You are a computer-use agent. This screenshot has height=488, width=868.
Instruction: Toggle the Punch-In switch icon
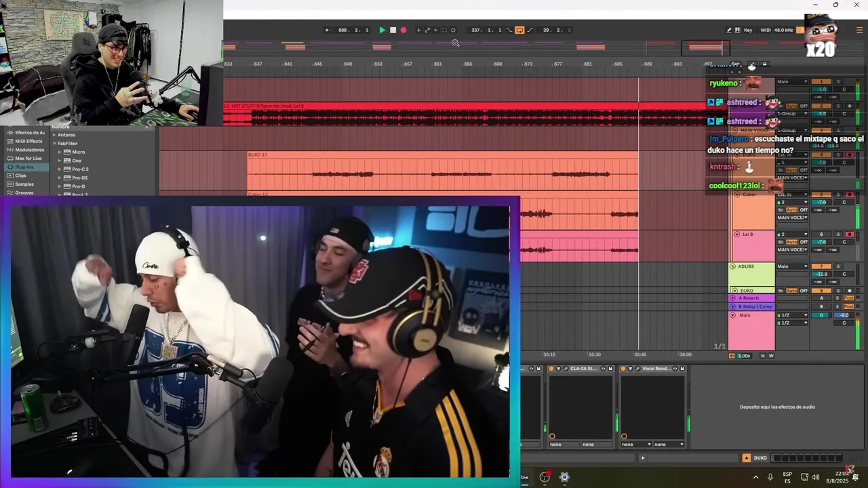click(510, 30)
